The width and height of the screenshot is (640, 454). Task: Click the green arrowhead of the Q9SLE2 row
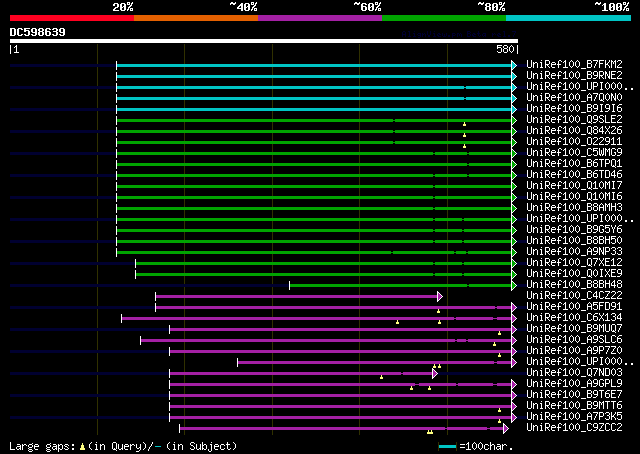tap(514, 120)
